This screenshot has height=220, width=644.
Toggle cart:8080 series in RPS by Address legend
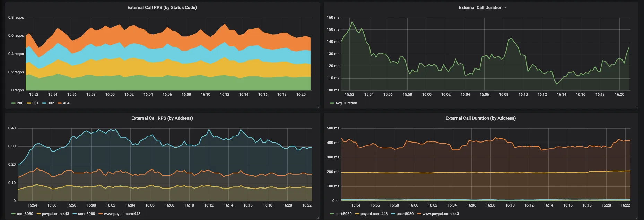pos(25,214)
